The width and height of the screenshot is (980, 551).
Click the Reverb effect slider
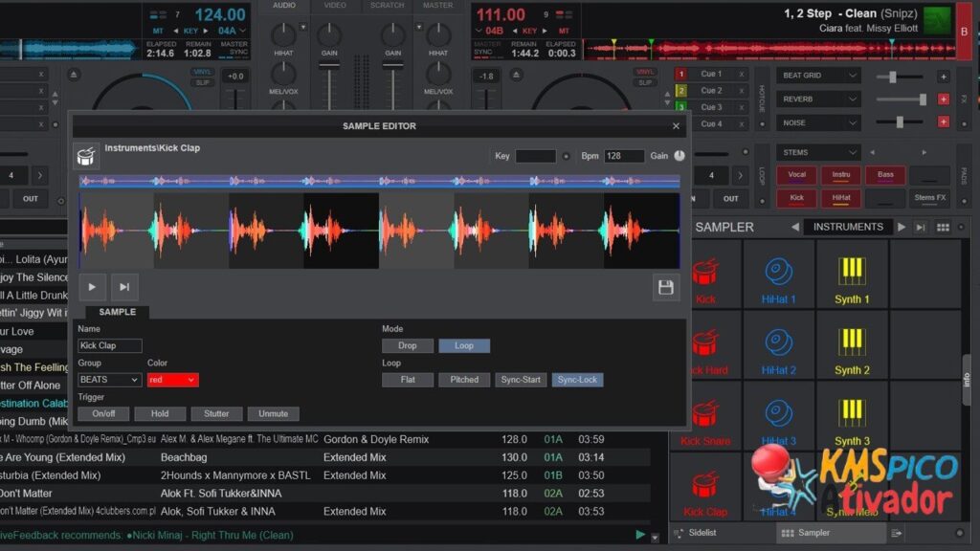pyautogui.click(x=901, y=99)
